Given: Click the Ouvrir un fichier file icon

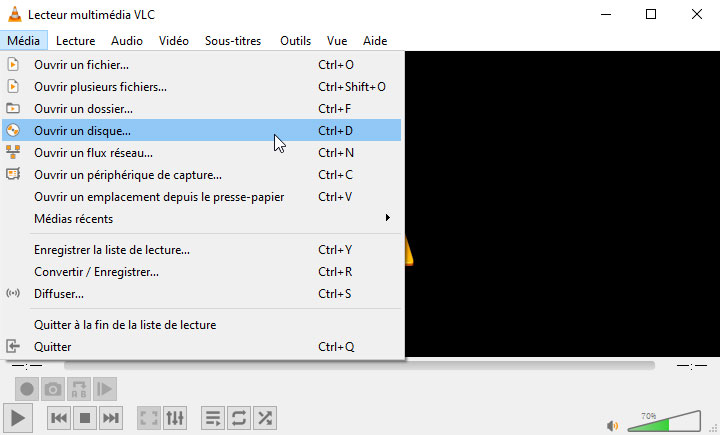Looking at the screenshot, I should [x=13, y=64].
